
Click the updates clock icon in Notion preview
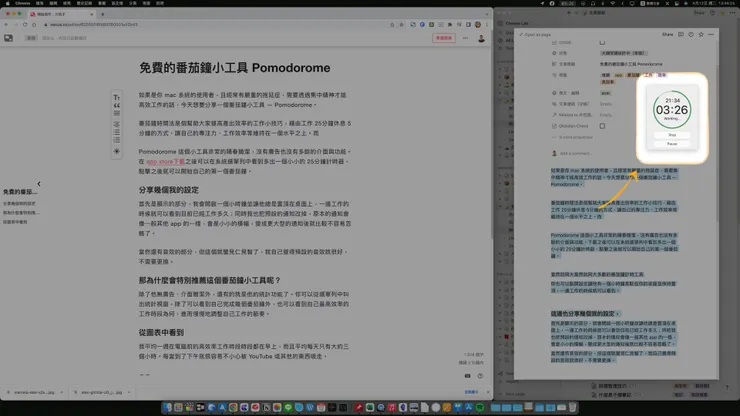[691, 34]
